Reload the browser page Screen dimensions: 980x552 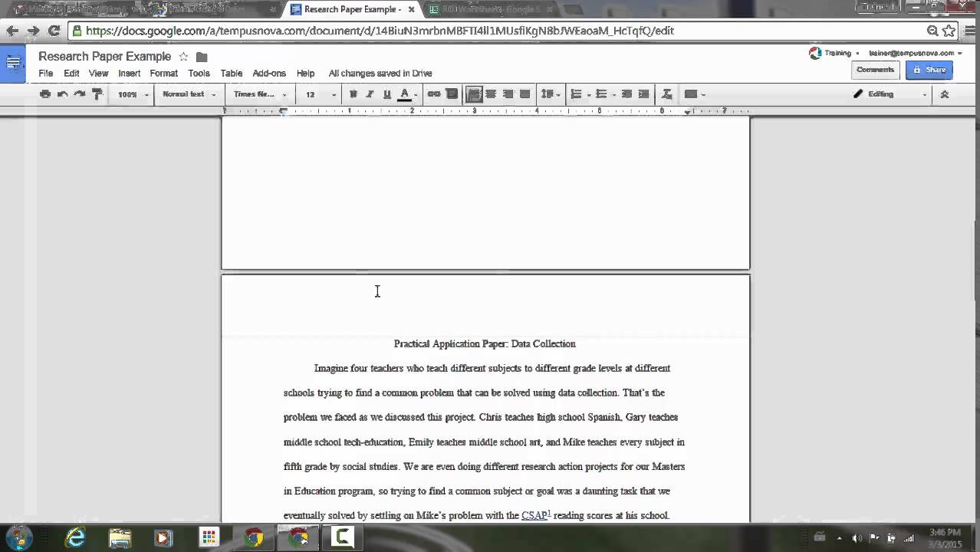(x=54, y=31)
